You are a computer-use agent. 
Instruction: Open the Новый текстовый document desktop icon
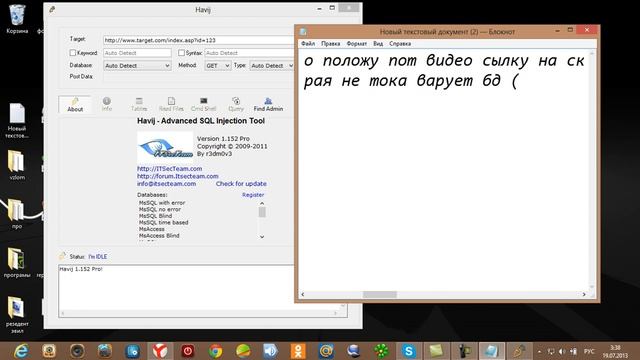[x=17, y=121]
